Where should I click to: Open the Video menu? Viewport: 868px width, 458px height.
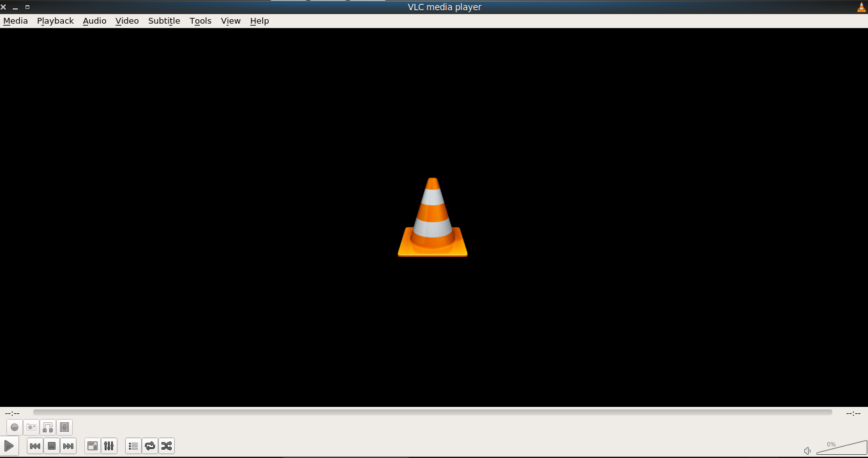[x=127, y=20]
